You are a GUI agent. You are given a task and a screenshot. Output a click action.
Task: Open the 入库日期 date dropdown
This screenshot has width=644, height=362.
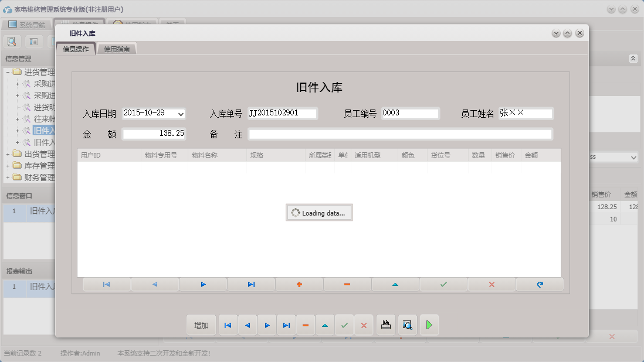pos(179,112)
